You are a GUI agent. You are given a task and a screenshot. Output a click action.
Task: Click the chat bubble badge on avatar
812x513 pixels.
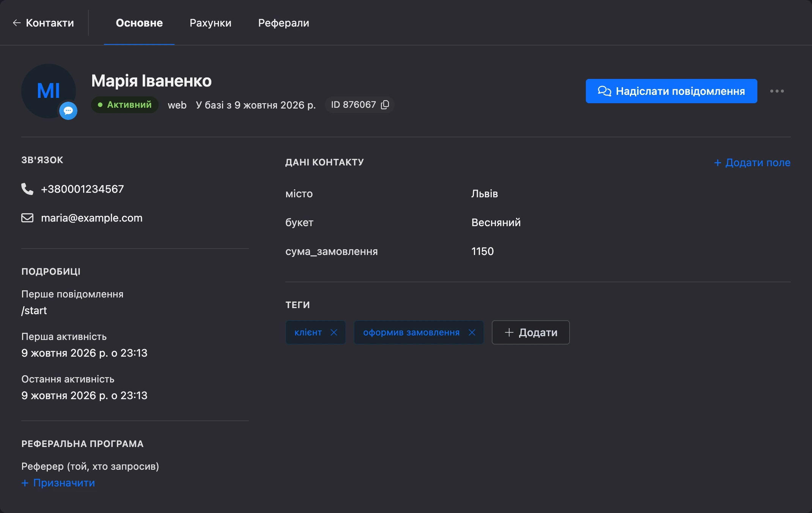[68, 111]
